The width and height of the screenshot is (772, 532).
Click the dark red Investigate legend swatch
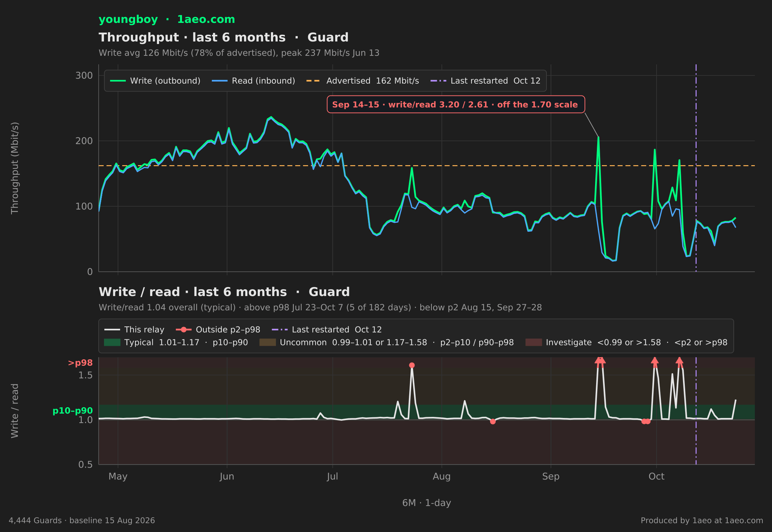coord(534,343)
